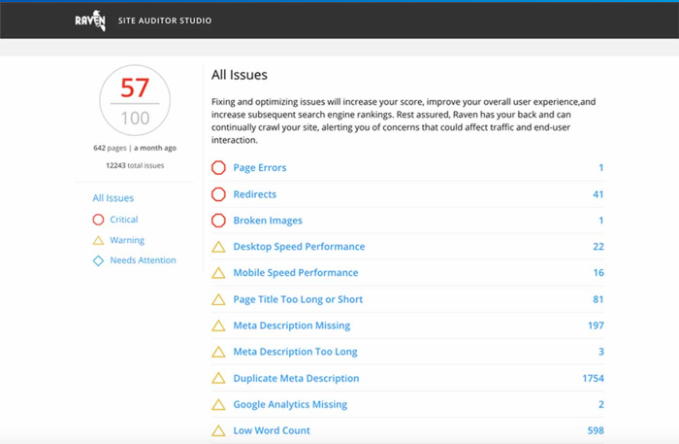The height and width of the screenshot is (444, 679).
Task: Click count 1 for Broken Images
Action: [601, 220]
